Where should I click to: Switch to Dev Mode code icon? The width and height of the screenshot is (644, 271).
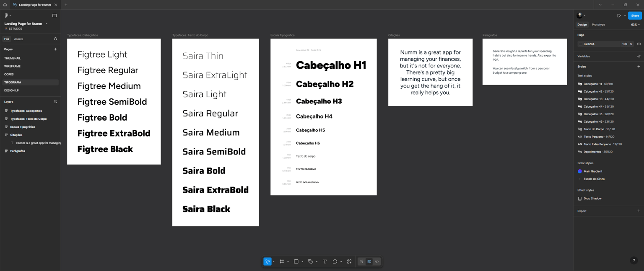(377, 261)
